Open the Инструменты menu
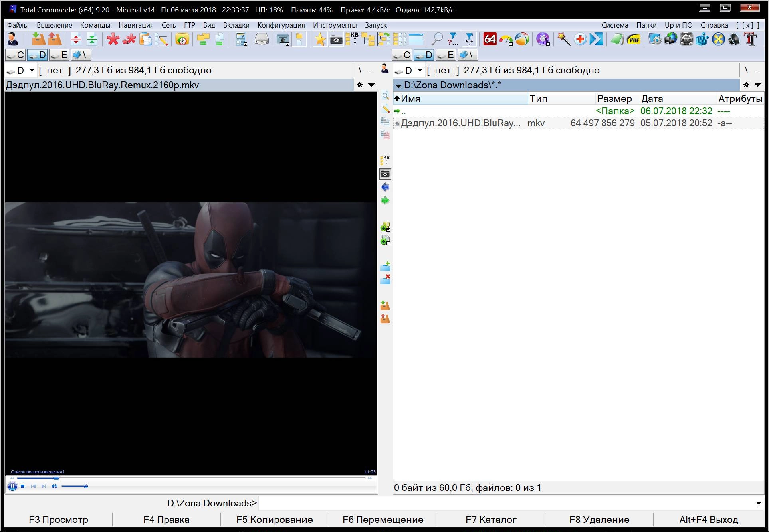The width and height of the screenshot is (769, 532). click(x=335, y=25)
